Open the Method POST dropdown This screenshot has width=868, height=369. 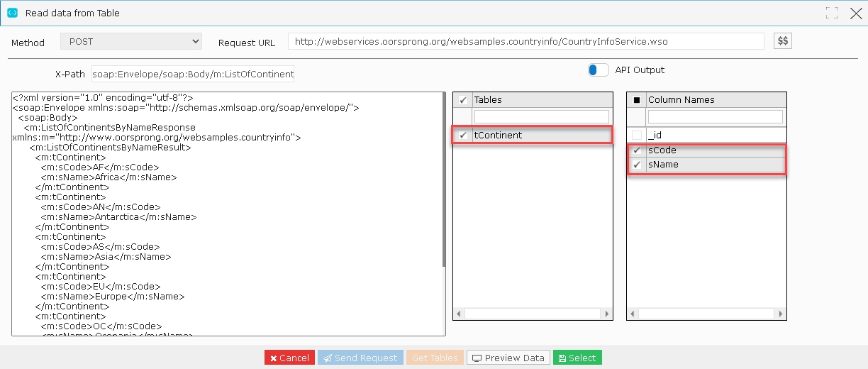(x=131, y=42)
